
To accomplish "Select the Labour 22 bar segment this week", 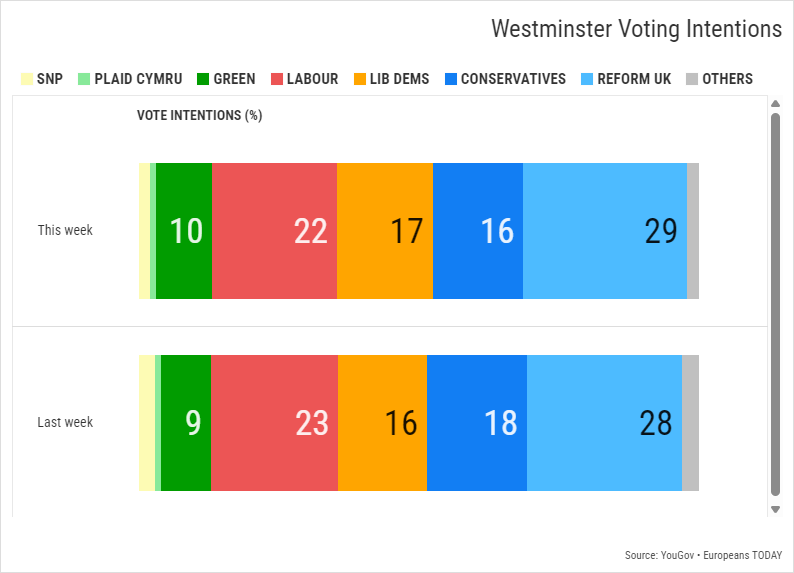I will point(274,231).
